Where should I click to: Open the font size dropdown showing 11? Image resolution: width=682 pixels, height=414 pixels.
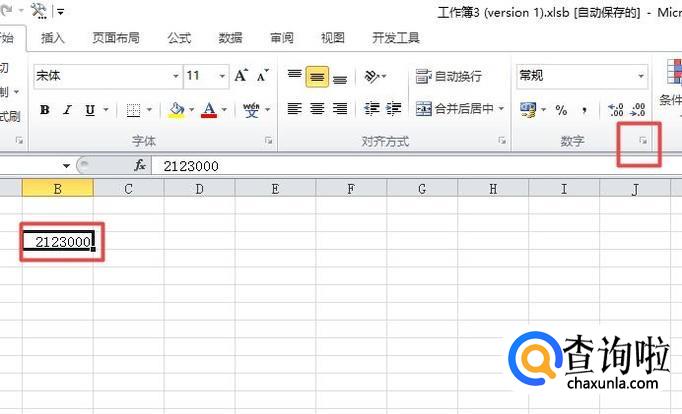[222, 76]
